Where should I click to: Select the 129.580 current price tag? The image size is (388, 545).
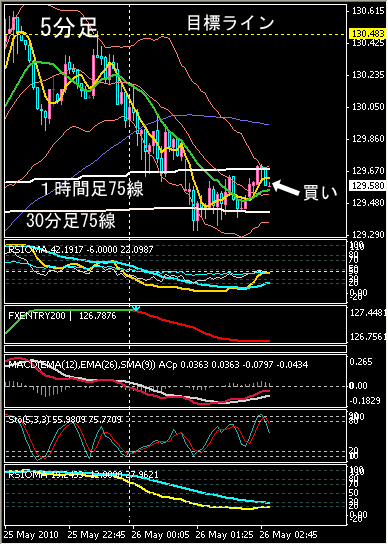(368, 186)
